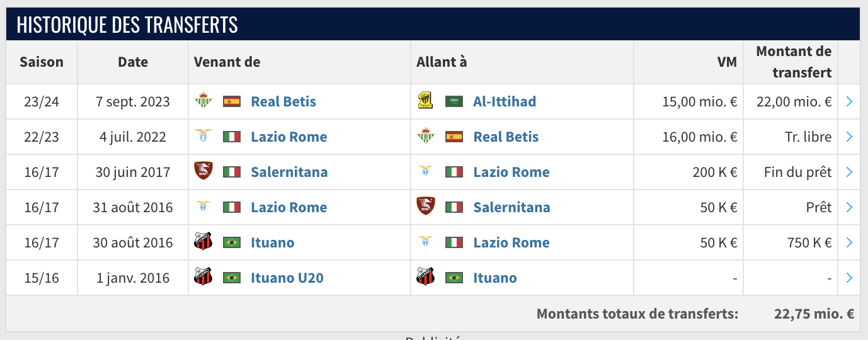Click Ituano U20 club crest
The width and height of the screenshot is (868, 340).
pyautogui.click(x=203, y=278)
